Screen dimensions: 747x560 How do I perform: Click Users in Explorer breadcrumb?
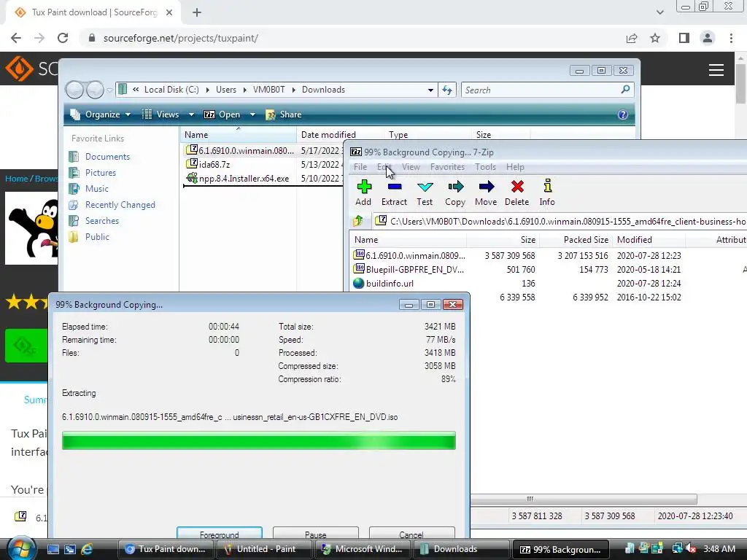pyautogui.click(x=226, y=90)
